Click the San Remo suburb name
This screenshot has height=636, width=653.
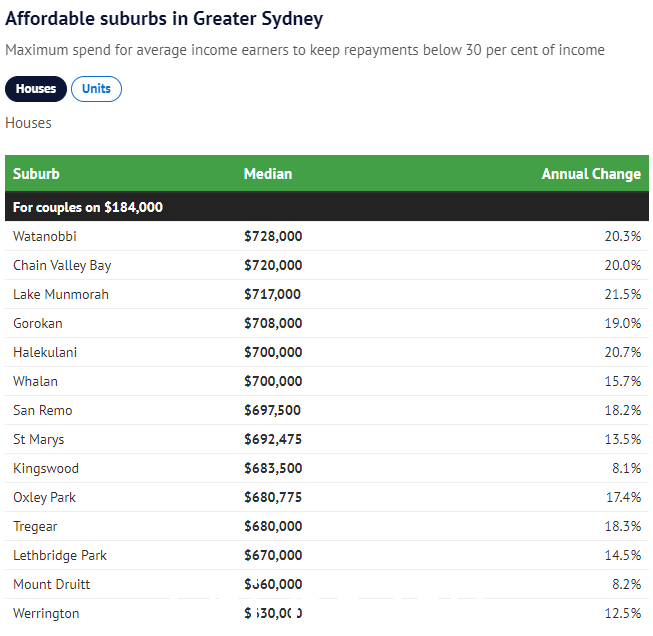(x=43, y=410)
